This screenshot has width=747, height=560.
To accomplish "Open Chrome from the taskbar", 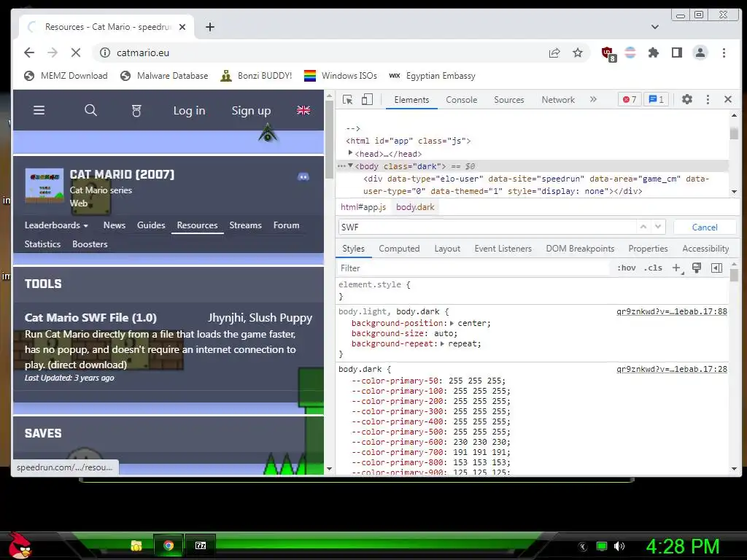I will click(x=169, y=545).
